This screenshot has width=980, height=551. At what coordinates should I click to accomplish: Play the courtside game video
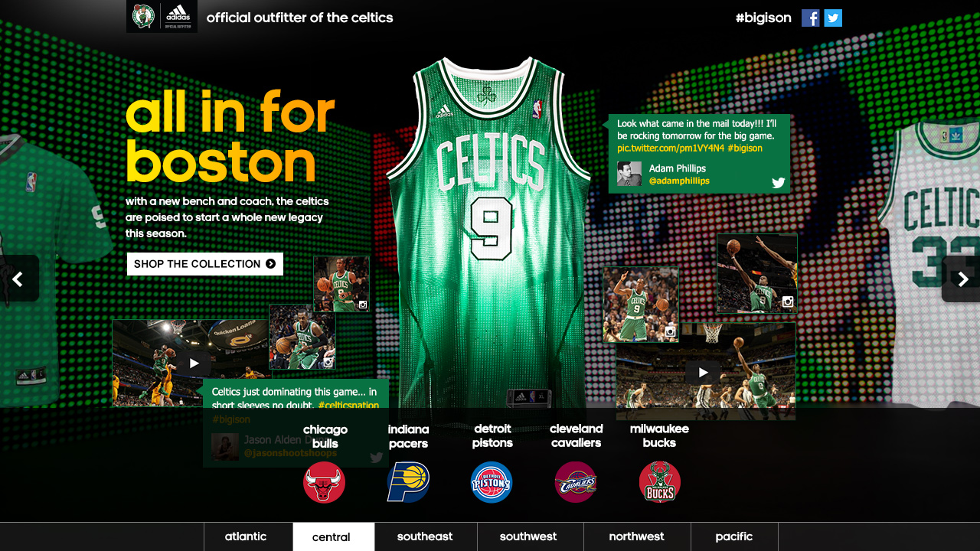(x=703, y=372)
